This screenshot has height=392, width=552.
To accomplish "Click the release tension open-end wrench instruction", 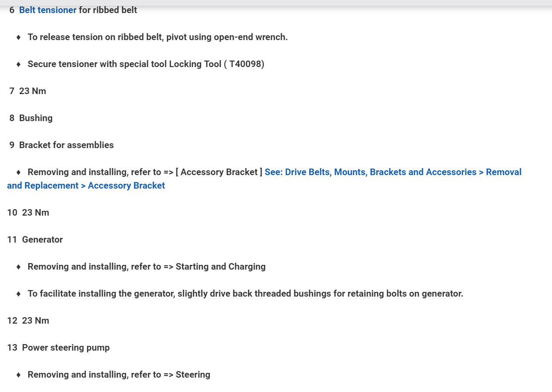I will pyautogui.click(x=157, y=37).
